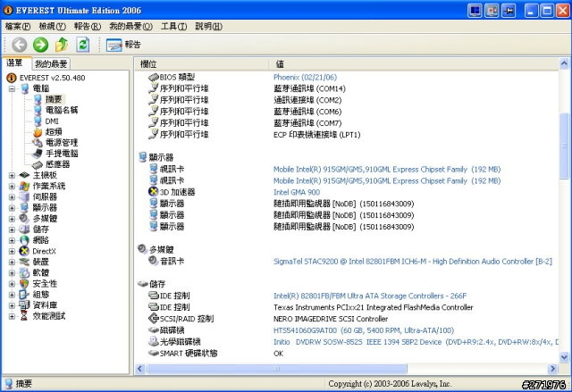
Task: Select the 組態 tree entry
Action: pos(40,295)
